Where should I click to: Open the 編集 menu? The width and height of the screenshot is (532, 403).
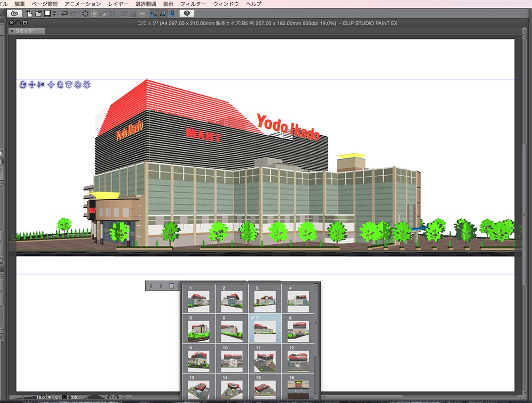coord(20,4)
